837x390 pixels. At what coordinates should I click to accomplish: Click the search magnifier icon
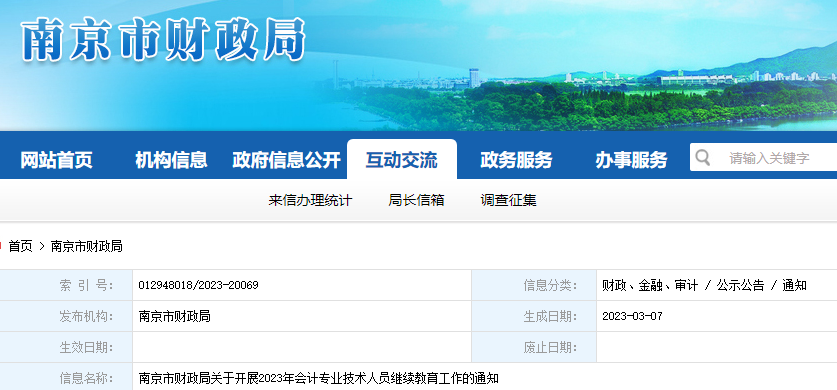pyautogui.click(x=703, y=157)
